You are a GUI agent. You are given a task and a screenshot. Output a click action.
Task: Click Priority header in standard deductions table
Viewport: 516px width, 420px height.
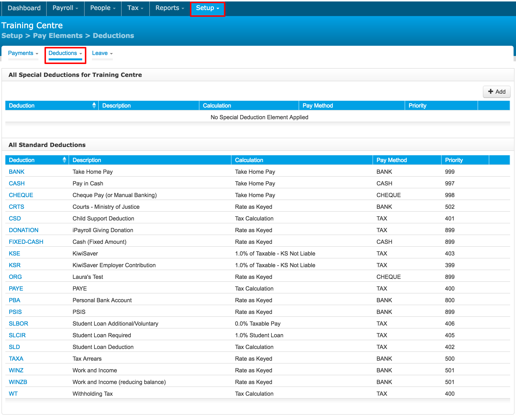[x=454, y=160]
